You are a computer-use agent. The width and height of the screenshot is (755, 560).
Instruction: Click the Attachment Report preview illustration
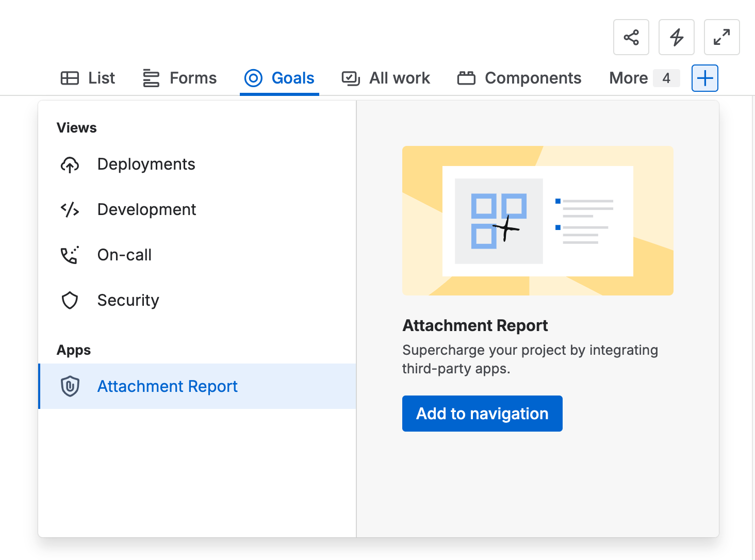(537, 221)
